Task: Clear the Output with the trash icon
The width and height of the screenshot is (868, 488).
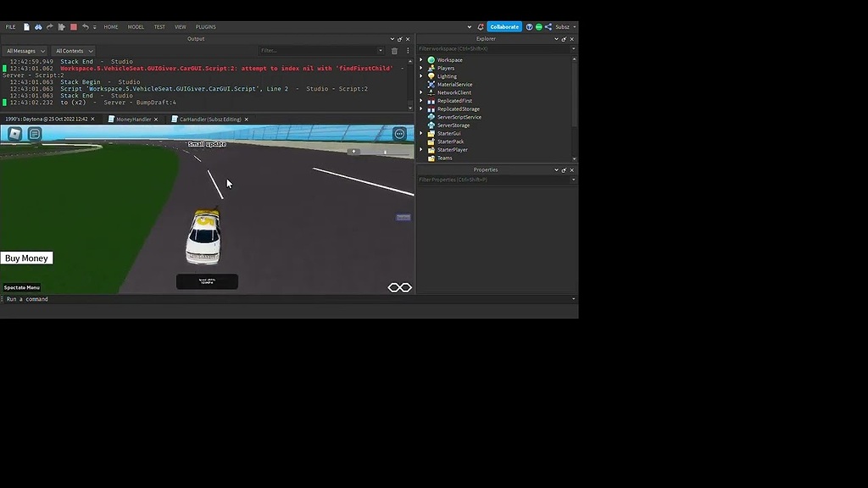Action: (x=393, y=51)
